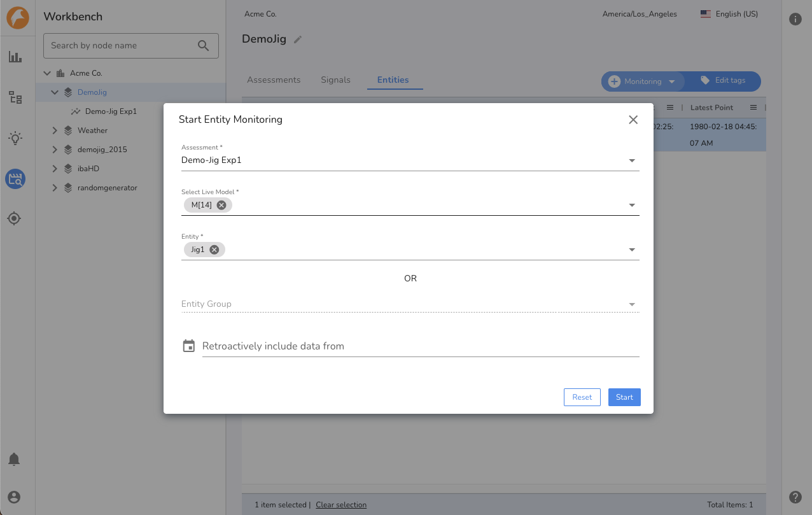Remove the Jig1 entity chip

pyautogui.click(x=214, y=250)
